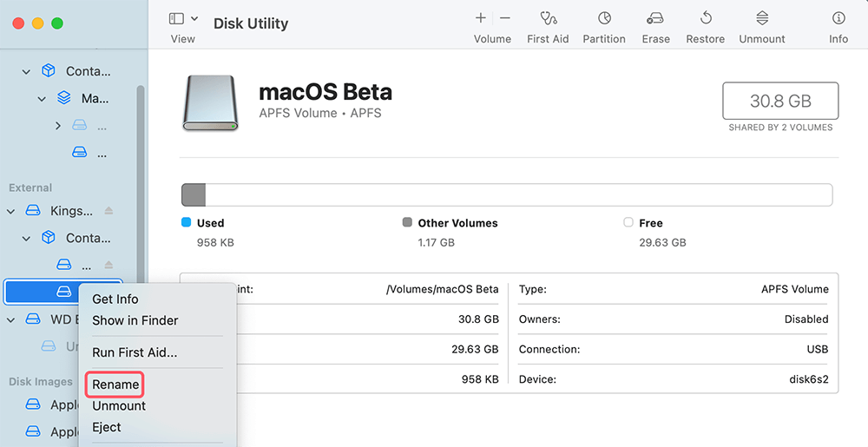Select the Erase toolbar icon
The image size is (868, 447).
click(655, 18)
